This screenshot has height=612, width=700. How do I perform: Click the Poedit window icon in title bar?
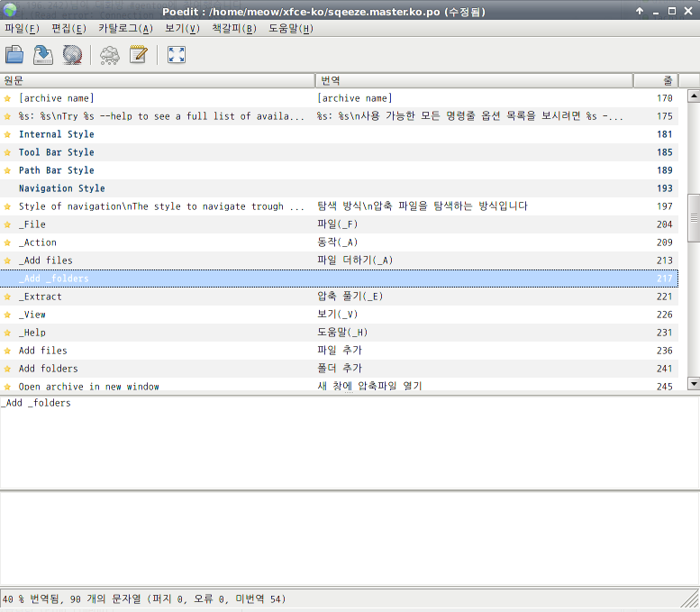click(x=10, y=11)
